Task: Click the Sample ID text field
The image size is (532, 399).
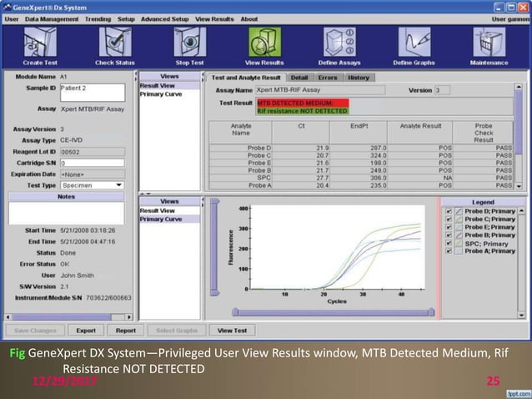Action: click(93, 93)
